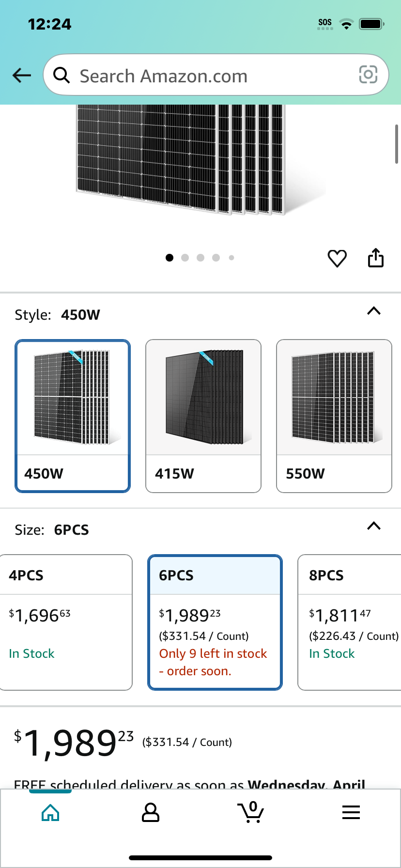Collapse the Size section chevron
Image resolution: width=401 pixels, height=868 pixels.
[374, 526]
